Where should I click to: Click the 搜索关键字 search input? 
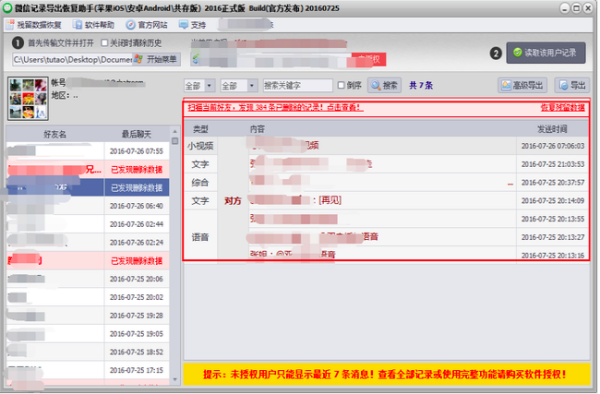(x=298, y=85)
